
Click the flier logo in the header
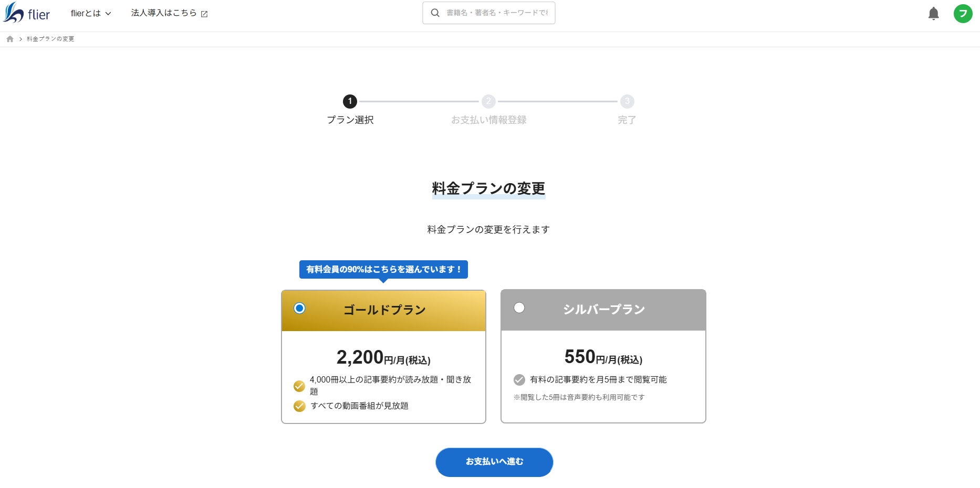(x=26, y=13)
